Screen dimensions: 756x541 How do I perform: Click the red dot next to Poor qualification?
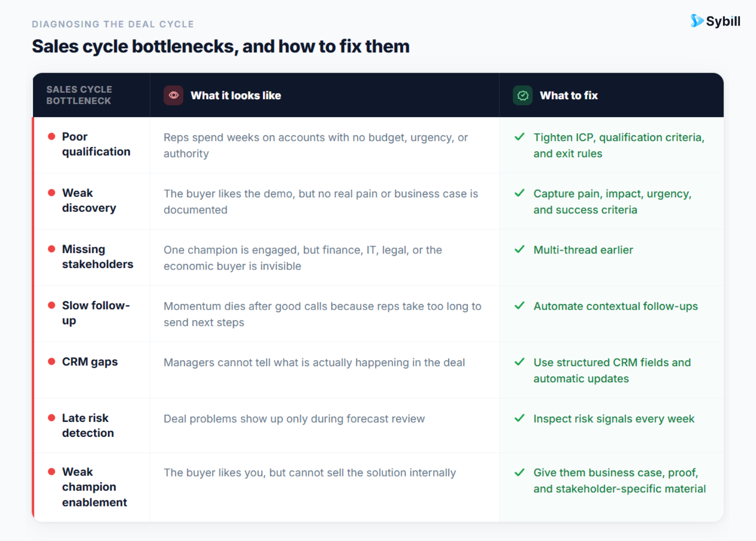(51, 136)
